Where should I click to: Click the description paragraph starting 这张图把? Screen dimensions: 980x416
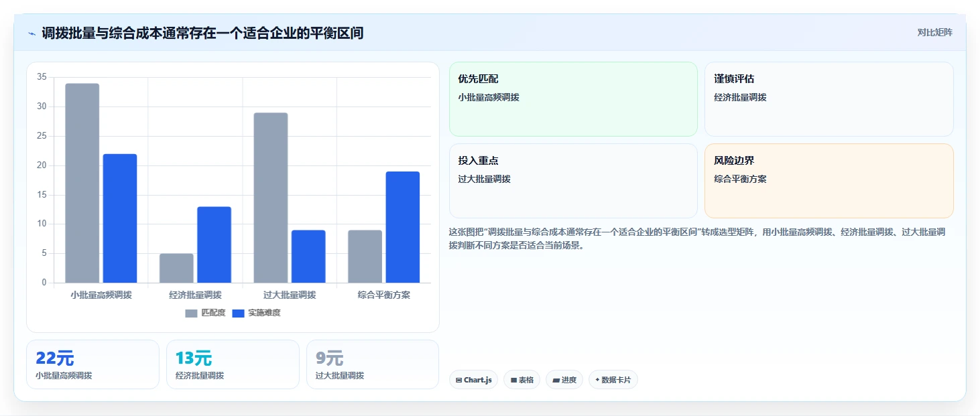point(697,238)
